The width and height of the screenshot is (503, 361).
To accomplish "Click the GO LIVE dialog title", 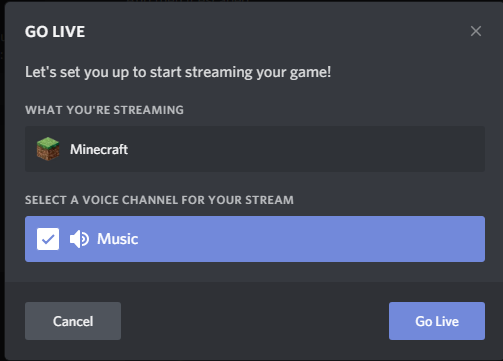I will [x=55, y=32].
